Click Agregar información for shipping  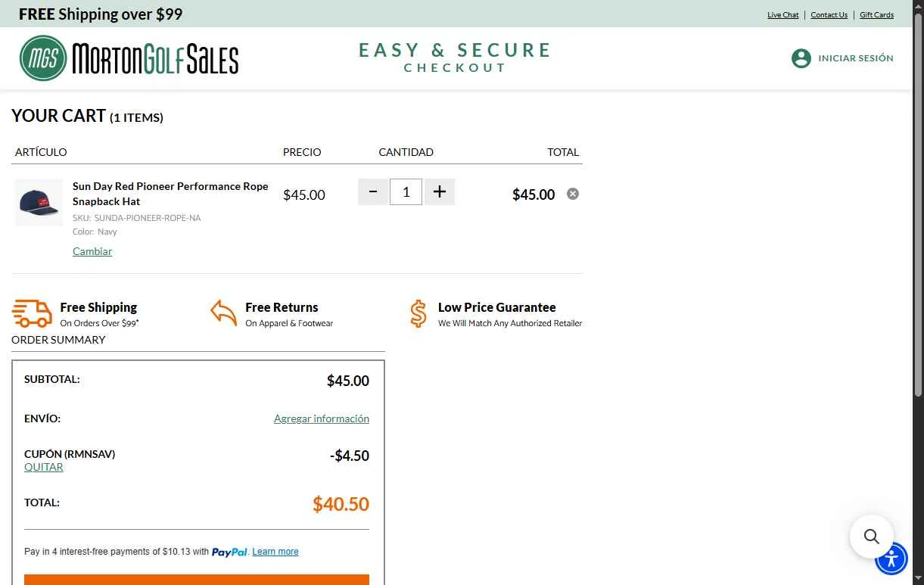pos(322,419)
